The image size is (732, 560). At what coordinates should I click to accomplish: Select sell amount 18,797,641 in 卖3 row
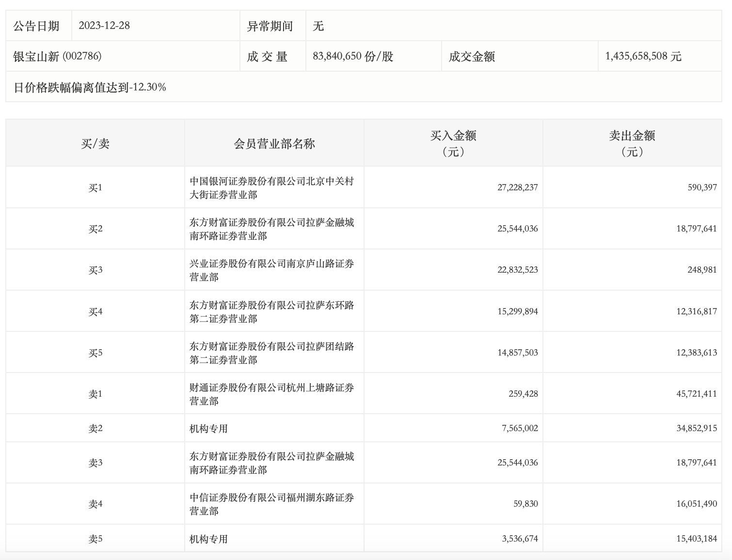(697, 463)
